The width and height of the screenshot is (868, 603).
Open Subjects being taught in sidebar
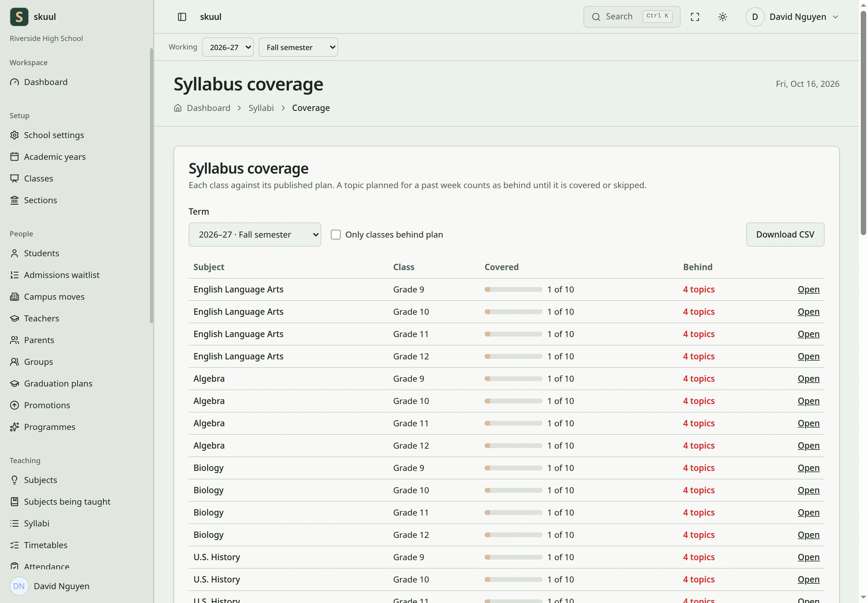pyautogui.click(x=67, y=501)
